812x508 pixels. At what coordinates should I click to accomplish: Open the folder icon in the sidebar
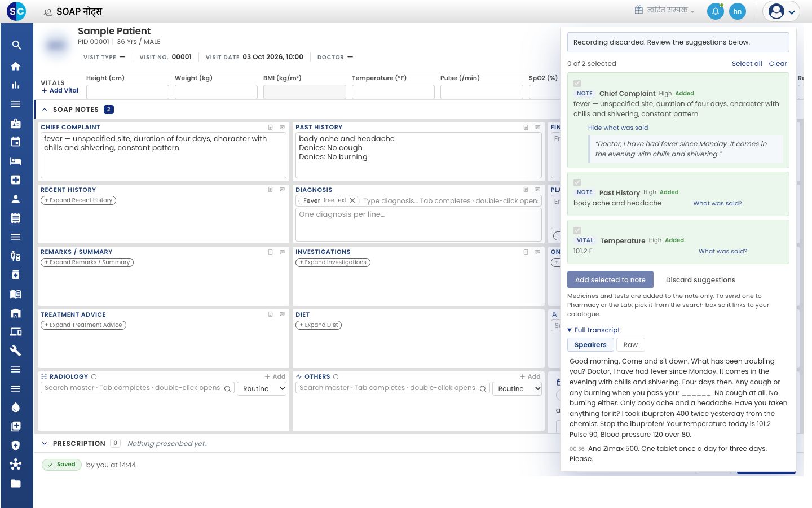point(16,483)
